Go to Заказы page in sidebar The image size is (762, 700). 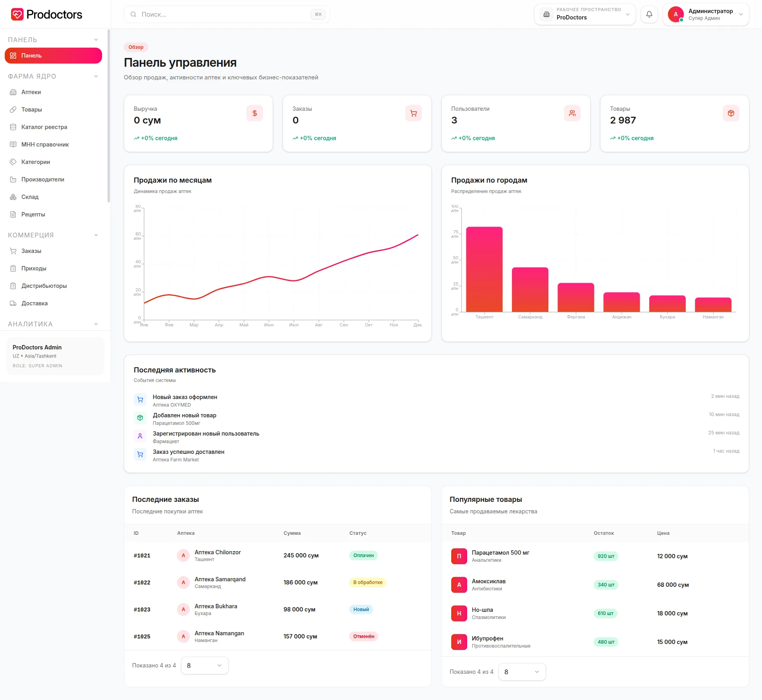[53, 251]
